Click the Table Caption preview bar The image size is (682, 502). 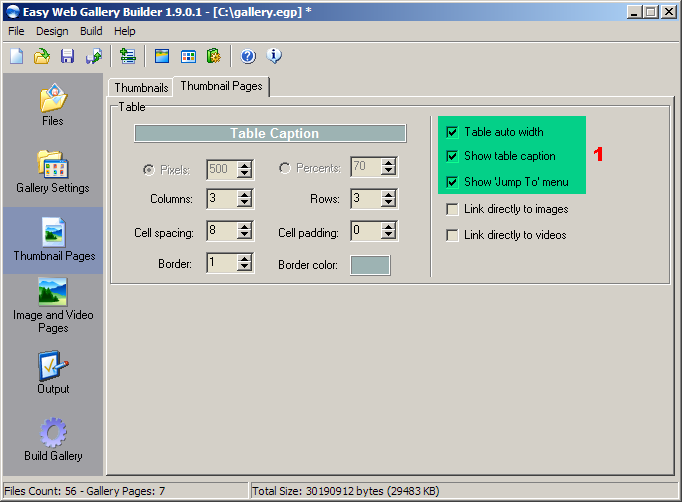[x=270, y=134]
